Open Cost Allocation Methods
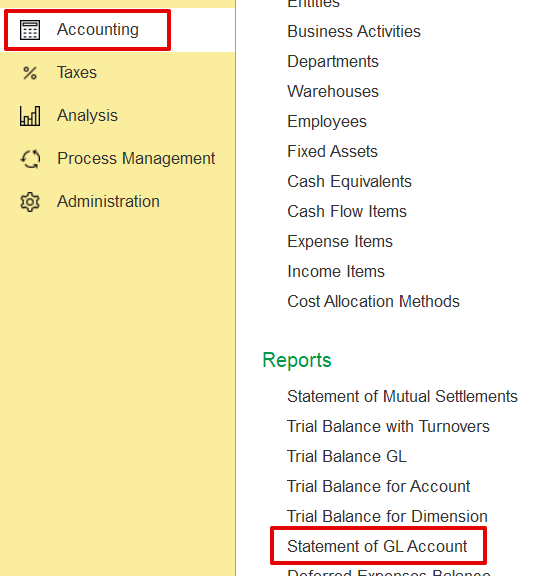The width and height of the screenshot is (534, 576). (x=373, y=301)
